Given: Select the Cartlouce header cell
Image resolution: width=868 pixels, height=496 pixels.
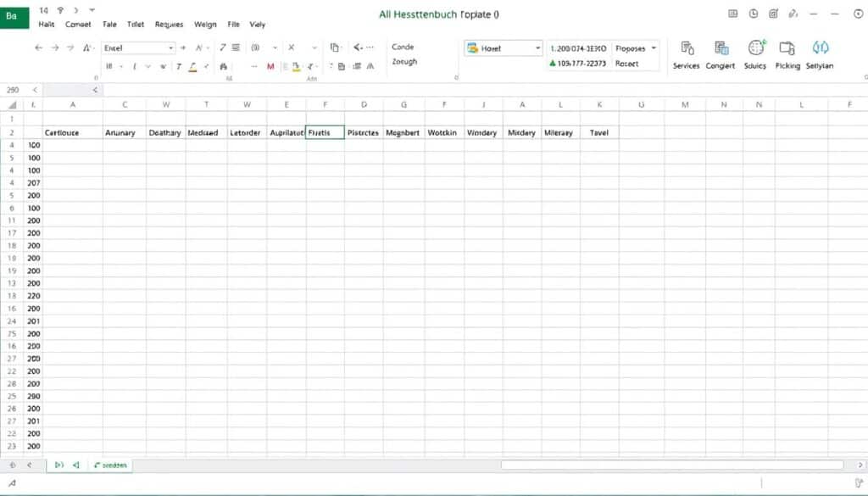Looking at the screenshot, I should click(x=73, y=133).
